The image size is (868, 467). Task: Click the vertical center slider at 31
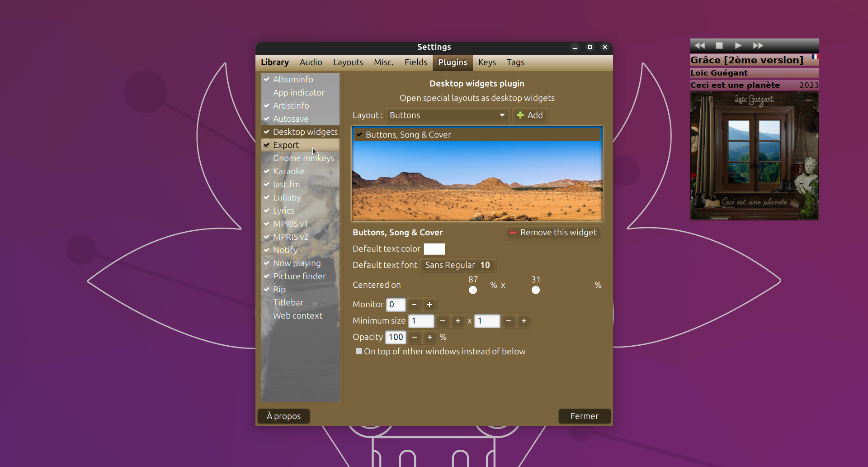point(536,290)
